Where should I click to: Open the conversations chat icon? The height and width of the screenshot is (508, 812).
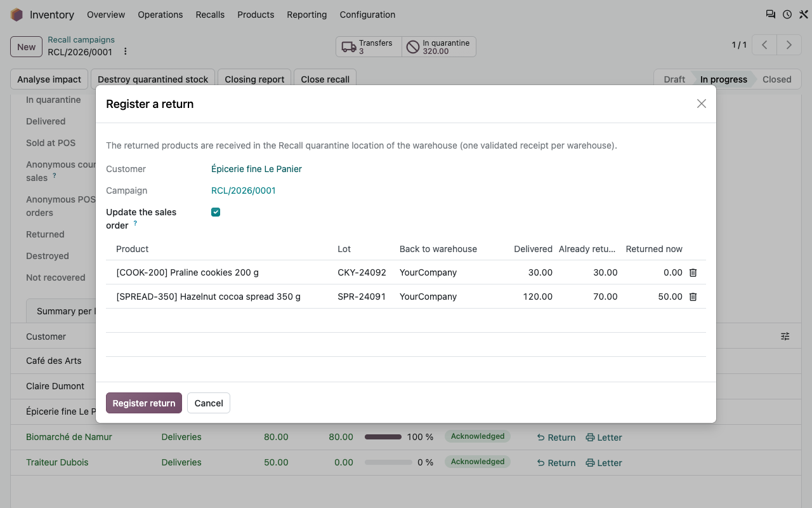coord(771,15)
